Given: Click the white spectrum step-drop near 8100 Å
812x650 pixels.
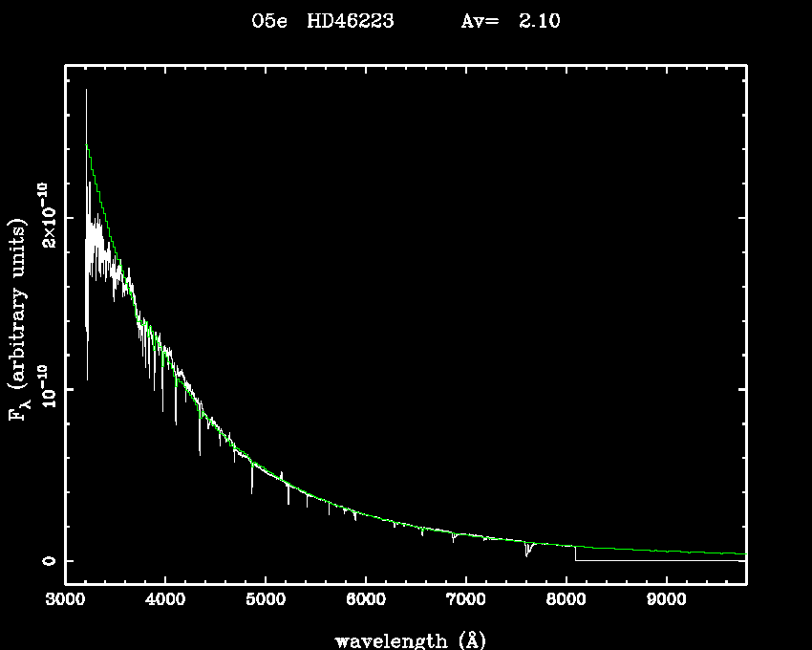Looking at the screenshot, I should (575, 553).
